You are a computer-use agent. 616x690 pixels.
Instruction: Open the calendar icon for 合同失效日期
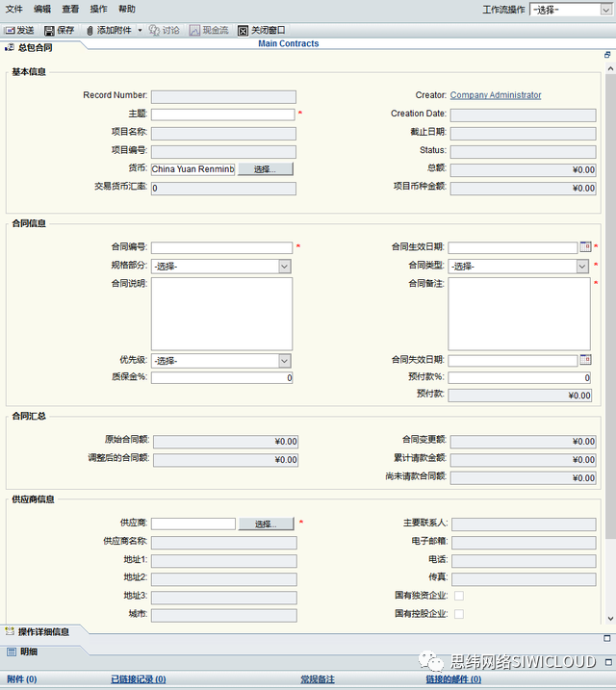tap(585, 360)
